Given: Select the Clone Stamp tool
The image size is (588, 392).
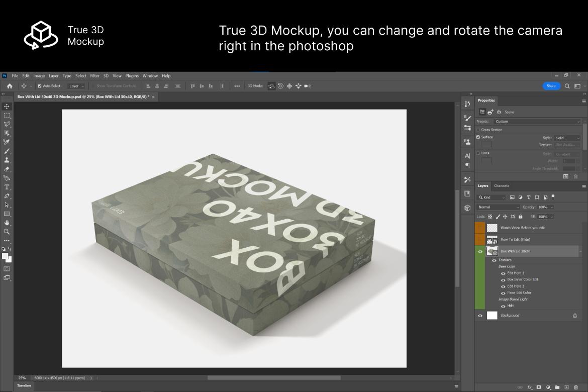Looking at the screenshot, I should pyautogui.click(x=7, y=160).
